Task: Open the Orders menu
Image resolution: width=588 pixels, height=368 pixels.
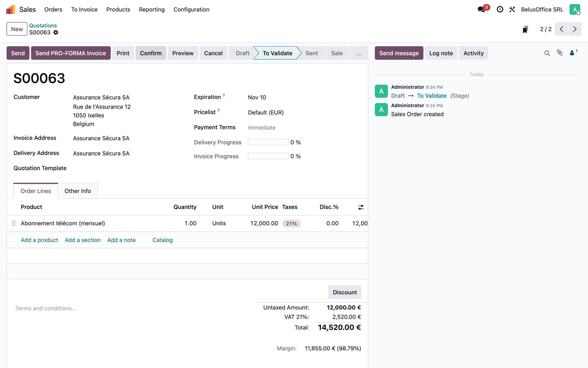Action: (x=53, y=10)
